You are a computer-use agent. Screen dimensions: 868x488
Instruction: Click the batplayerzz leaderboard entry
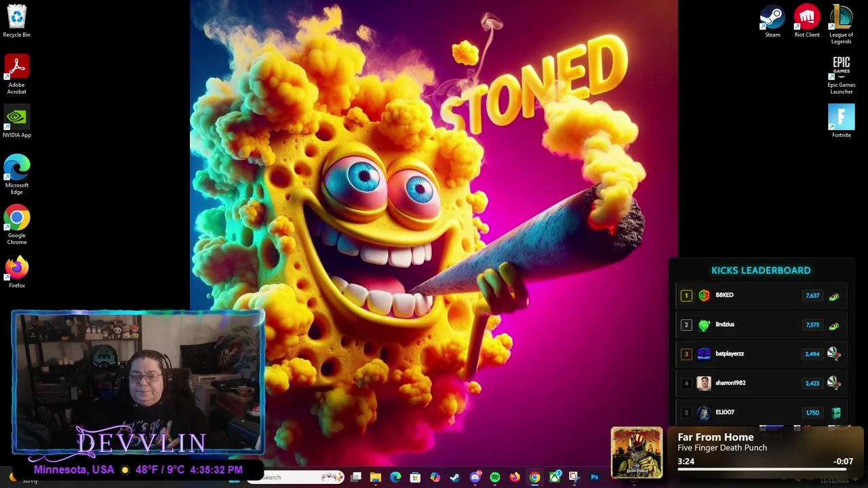click(x=761, y=354)
